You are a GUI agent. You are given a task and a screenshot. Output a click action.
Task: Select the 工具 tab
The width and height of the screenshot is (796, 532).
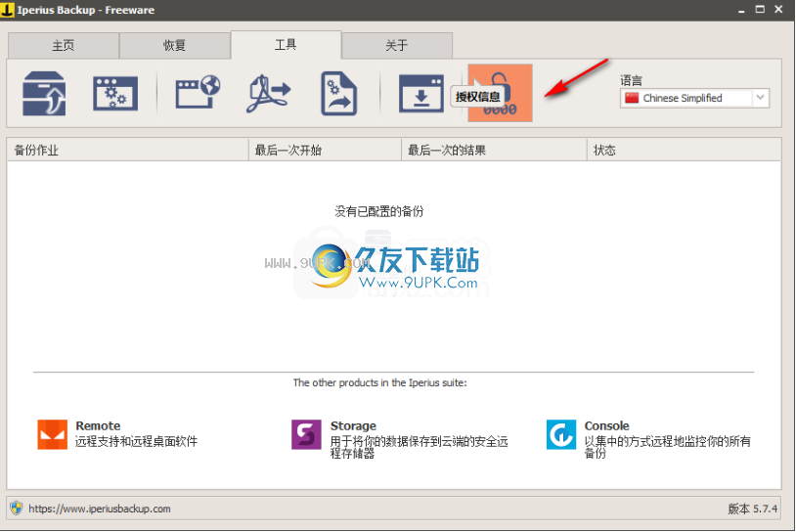286,45
